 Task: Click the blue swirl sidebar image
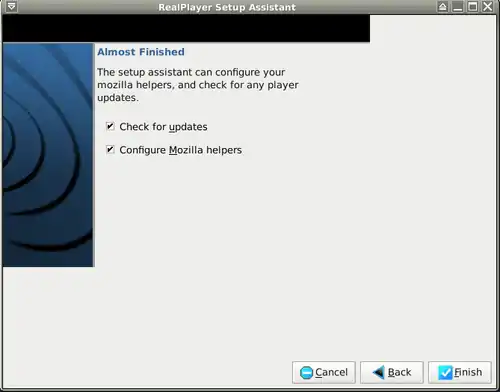pos(49,155)
